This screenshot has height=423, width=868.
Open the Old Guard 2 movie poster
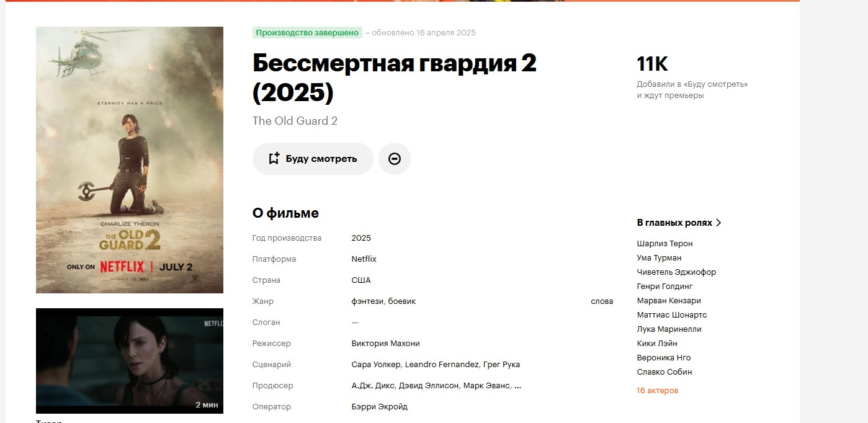(x=130, y=160)
